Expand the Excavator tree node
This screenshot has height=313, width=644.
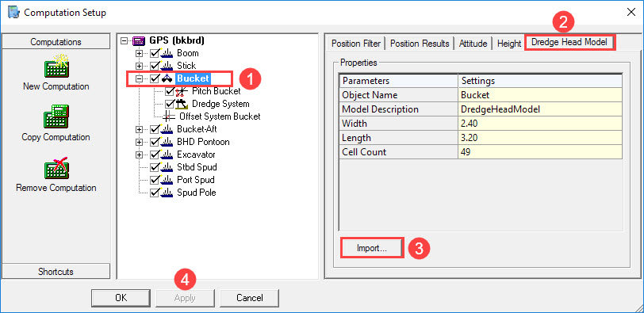(140, 155)
